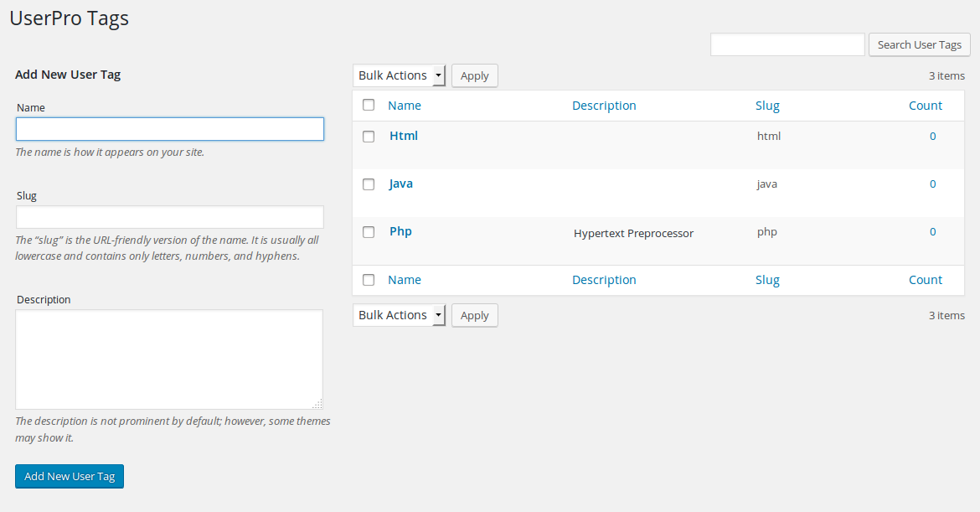Viewport: 980px width, 512px height.
Task: Click the user tags search box
Action: pos(787,45)
